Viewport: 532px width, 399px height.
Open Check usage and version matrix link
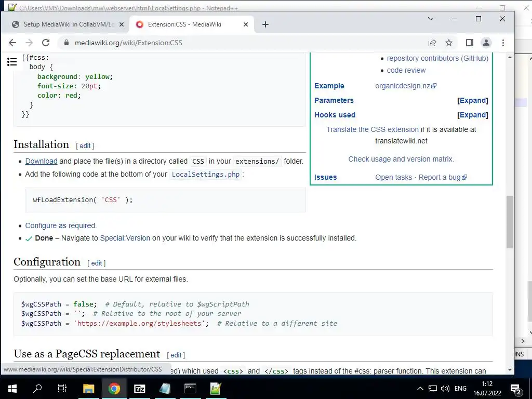click(401, 159)
